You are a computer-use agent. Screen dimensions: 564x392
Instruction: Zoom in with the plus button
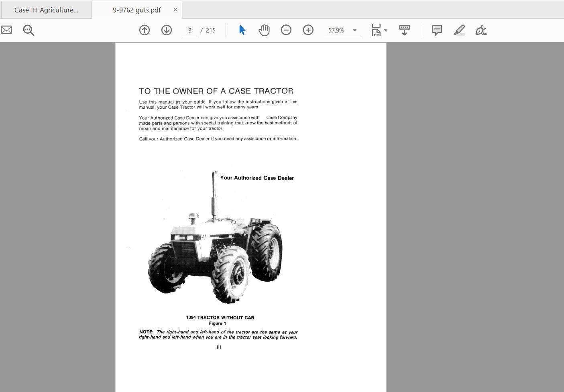coord(308,30)
